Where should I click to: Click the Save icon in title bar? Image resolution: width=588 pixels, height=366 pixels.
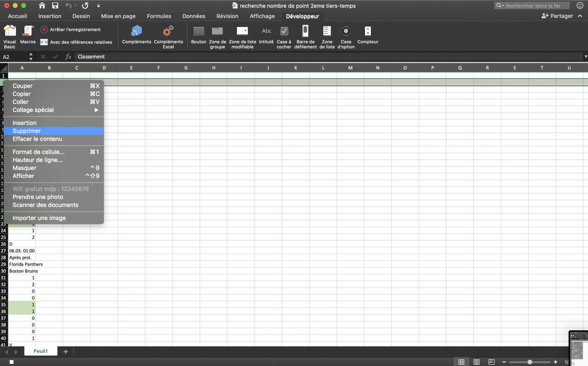point(55,5)
